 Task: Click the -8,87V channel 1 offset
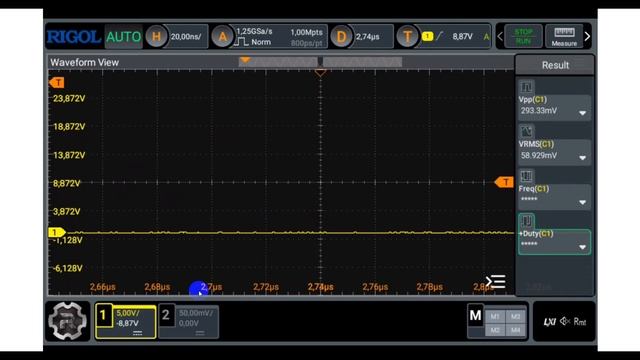127,323
